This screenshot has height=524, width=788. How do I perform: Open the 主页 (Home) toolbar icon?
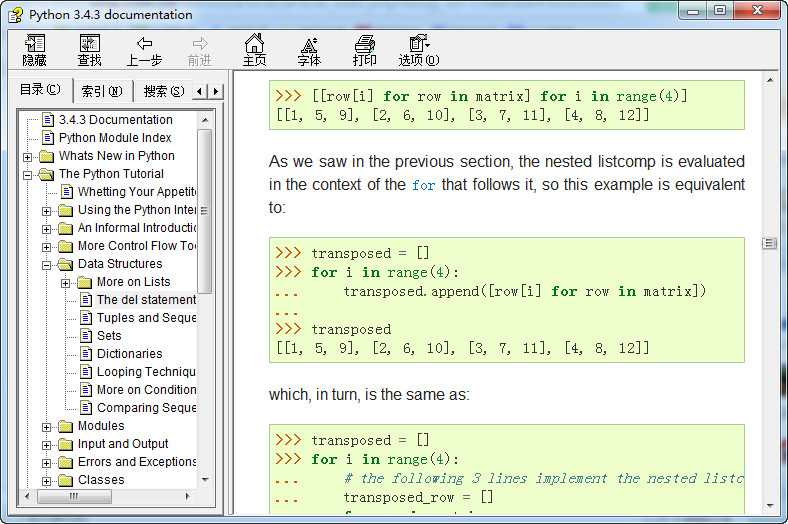point(254,43)
